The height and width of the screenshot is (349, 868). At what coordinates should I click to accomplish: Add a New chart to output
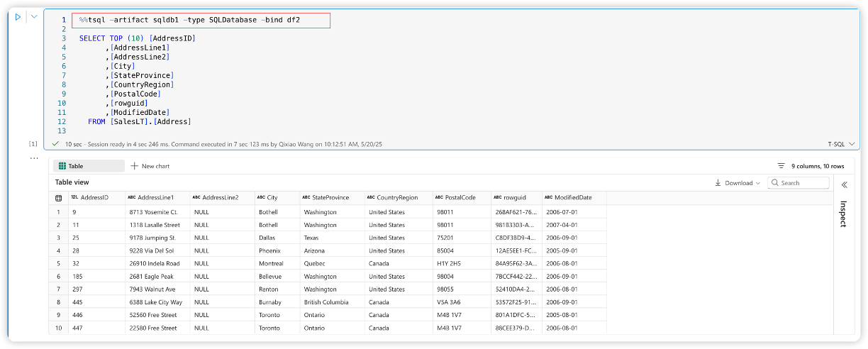click(150, 166)
